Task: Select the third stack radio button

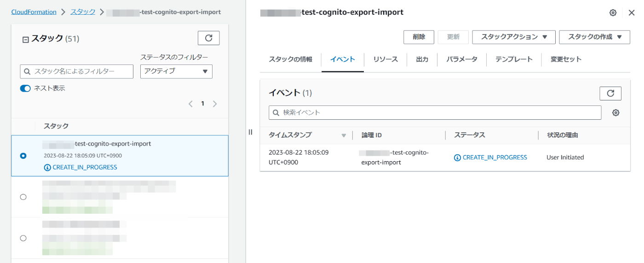Action: pos(23,238)
